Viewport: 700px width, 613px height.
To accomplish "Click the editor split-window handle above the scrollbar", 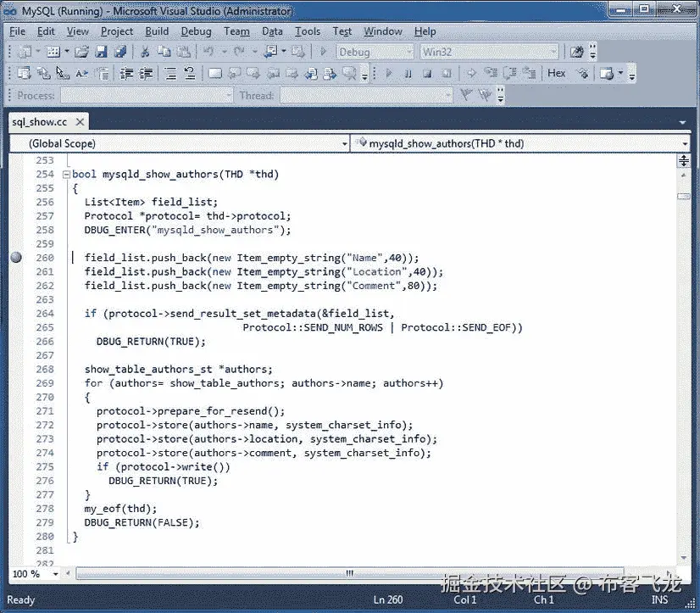I will [684, 161].
